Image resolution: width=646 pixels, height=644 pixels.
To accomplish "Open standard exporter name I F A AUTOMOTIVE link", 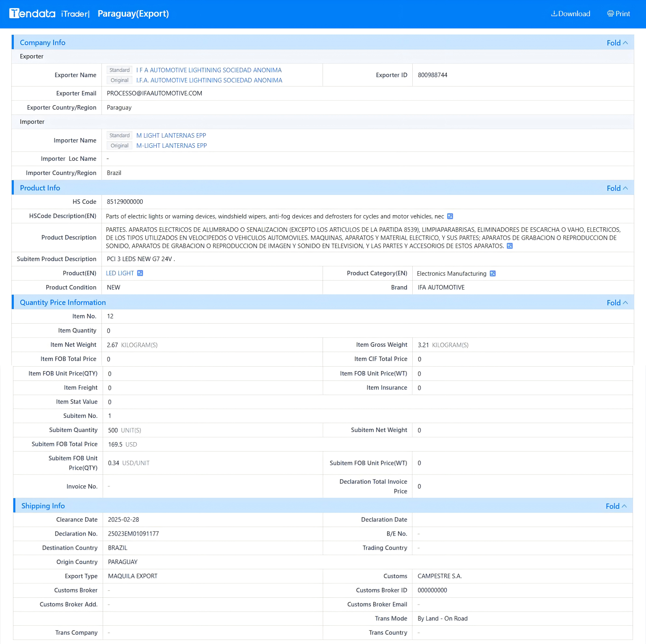I will [x=209, y=70].
